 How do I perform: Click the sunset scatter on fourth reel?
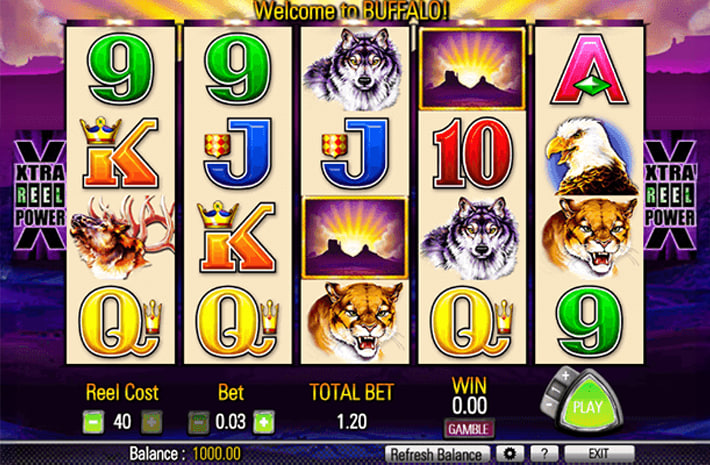coord(472,69)
